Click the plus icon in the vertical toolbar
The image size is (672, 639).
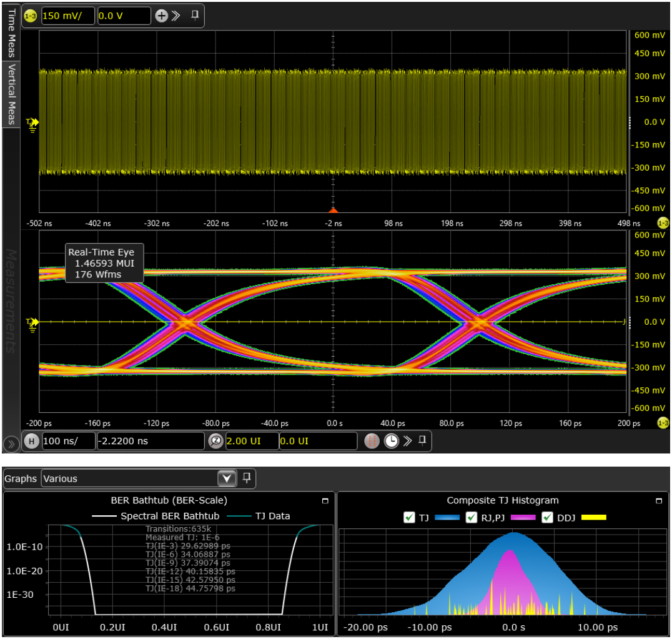coord(161,16)
